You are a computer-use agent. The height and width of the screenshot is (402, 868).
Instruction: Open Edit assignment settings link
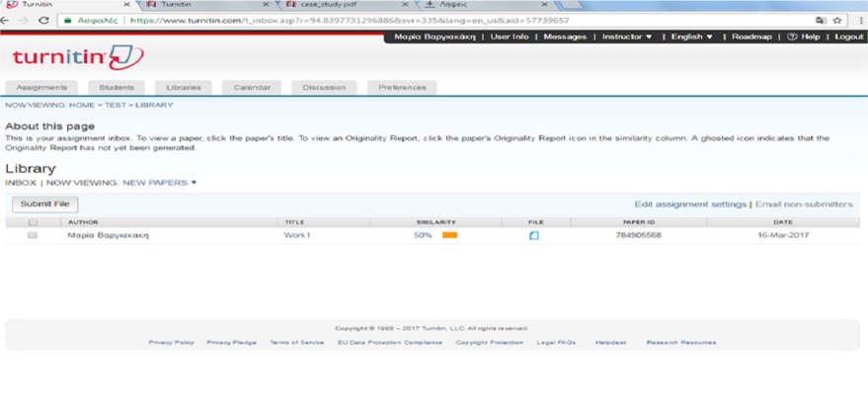pyautogui.click(x=690, y=204)
